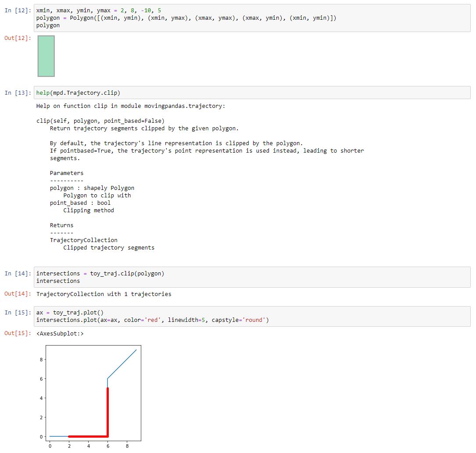Click the y-axis tick label 8

41,360
